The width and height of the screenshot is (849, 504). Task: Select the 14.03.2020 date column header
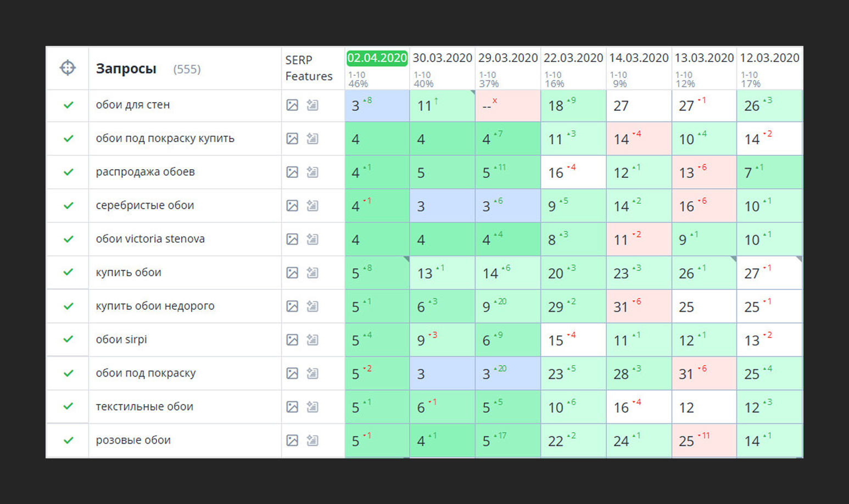pyautogui.click(x=639, y=58)
